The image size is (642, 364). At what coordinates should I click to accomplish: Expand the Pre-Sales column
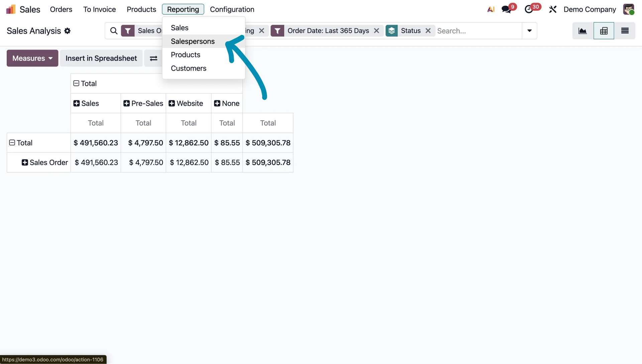point(126,103)
